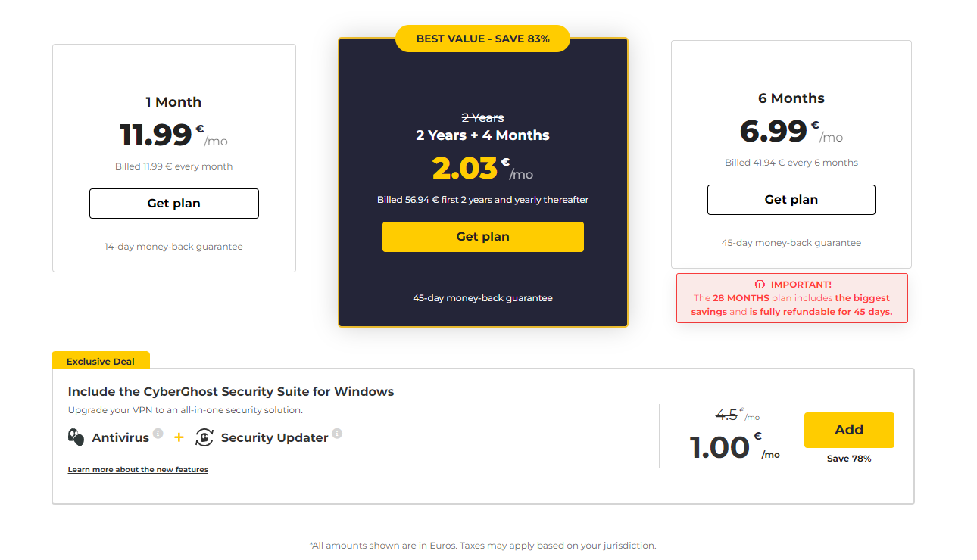Select the Exclusive Deal tab
This screenshot has width=977, height=560.
coord(101,361)
